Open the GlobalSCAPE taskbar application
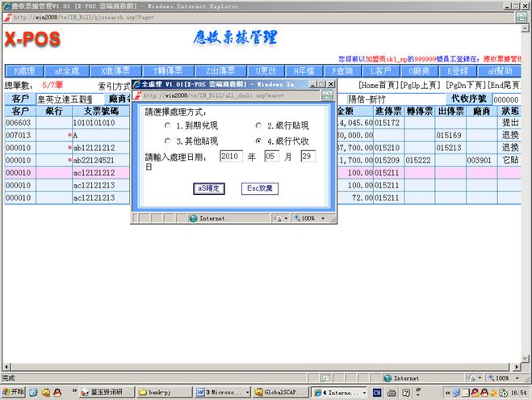The height and width of the screenshot is (400, 532). coord(280,392)
